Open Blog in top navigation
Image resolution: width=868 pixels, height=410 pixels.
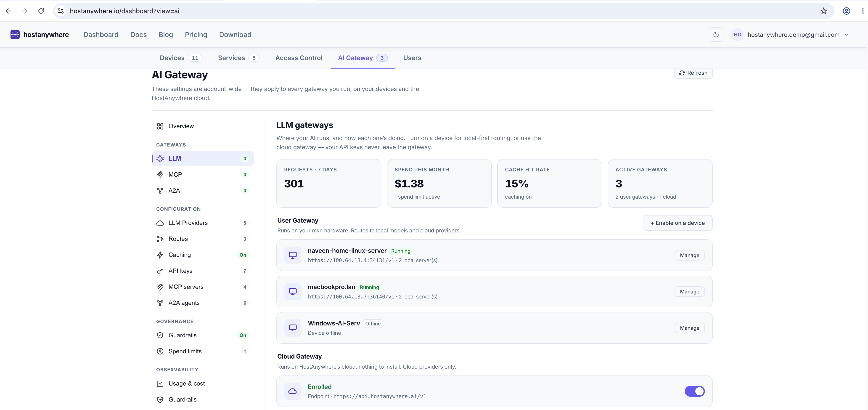click(166, 34)
